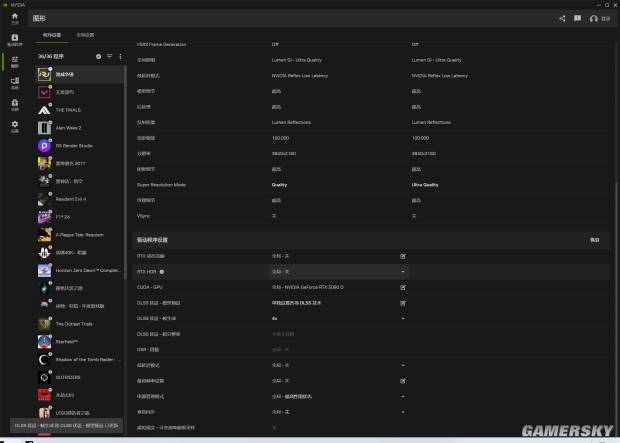Viewport: 620px width, 443px height.
Task: Open the Redeem section in the sidebar
Action: (15, 105)
